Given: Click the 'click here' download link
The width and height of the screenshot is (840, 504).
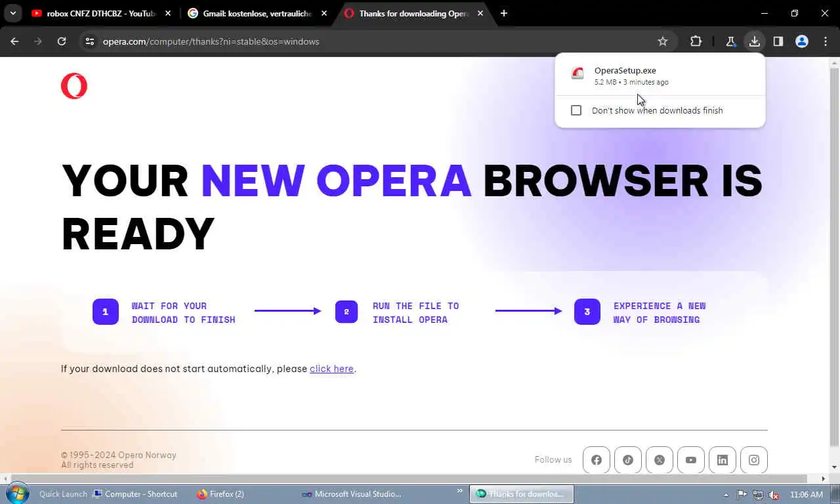Looking at the screenshot, I should click(x=331, y=369).
